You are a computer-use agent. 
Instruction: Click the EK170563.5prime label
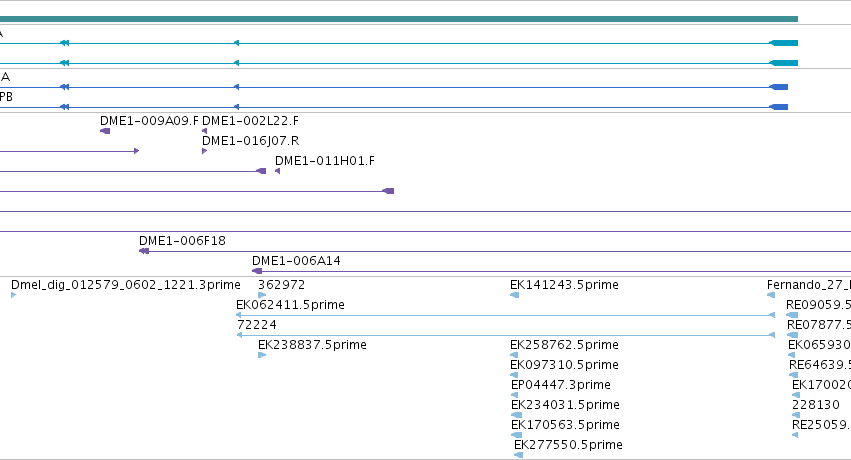coord(565,425)
